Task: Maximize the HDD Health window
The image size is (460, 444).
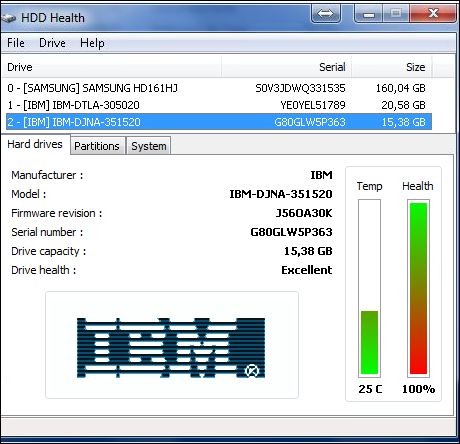Action: click(396, 14)
